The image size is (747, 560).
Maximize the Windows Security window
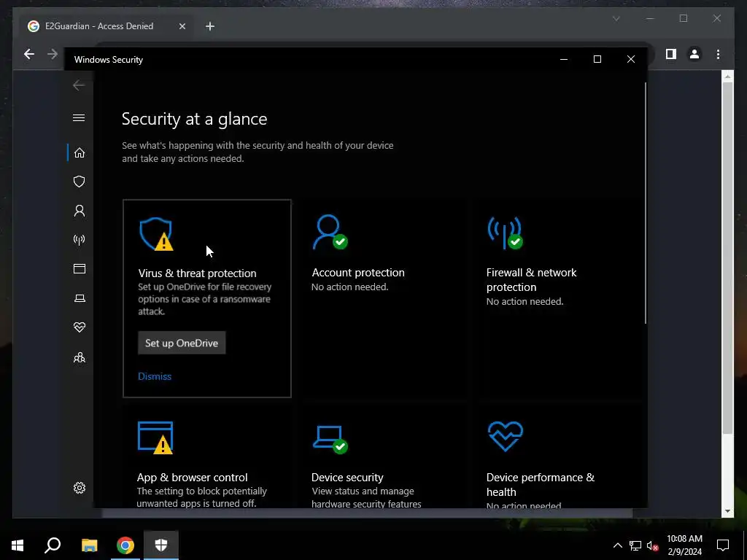(x=597, y=59)
